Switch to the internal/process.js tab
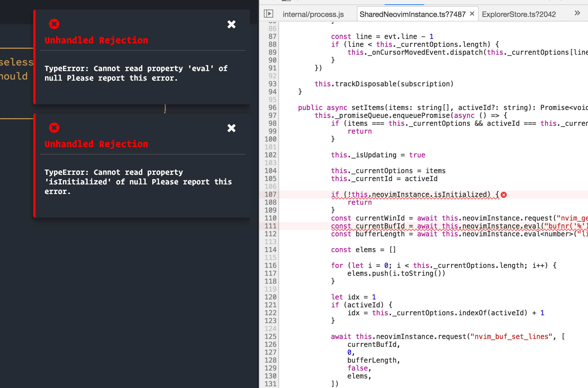This screenshot has height=388, width=588. coord(313,14)
